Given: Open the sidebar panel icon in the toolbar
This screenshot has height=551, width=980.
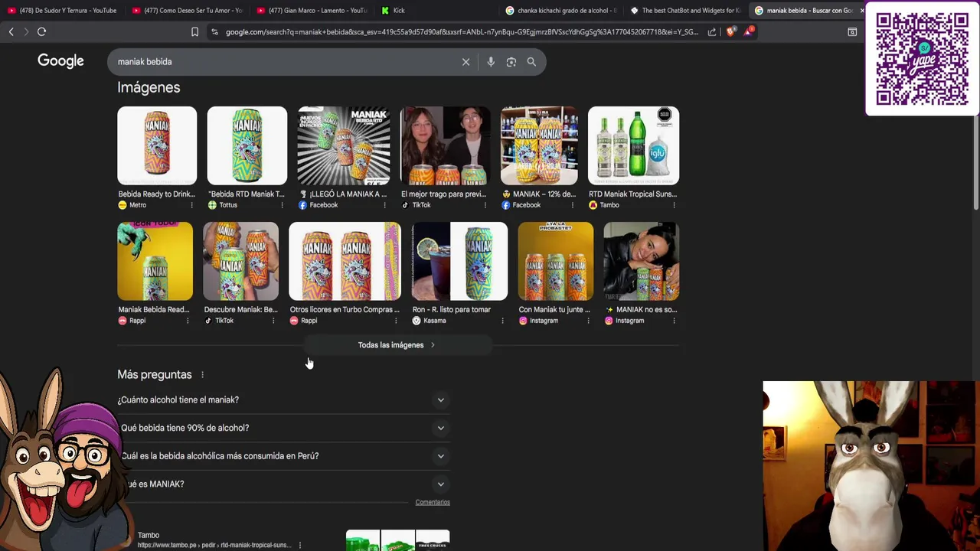Looking at the screenshot, I should 852,31.
